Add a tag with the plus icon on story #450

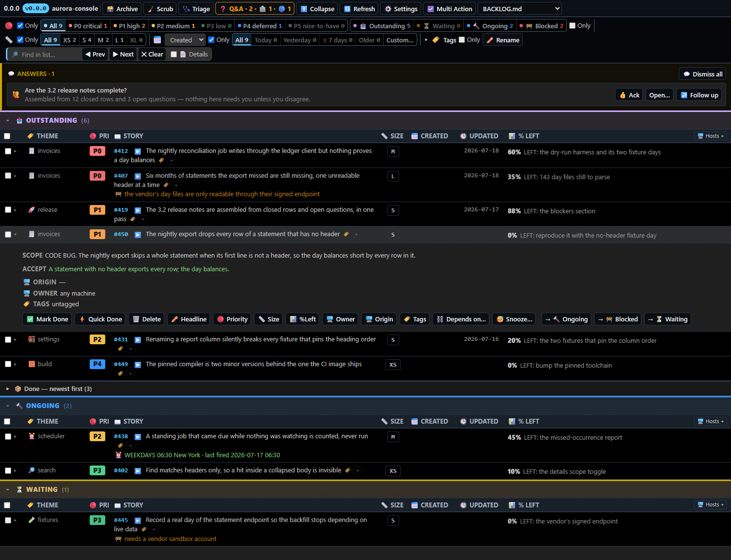coord(356,234)
